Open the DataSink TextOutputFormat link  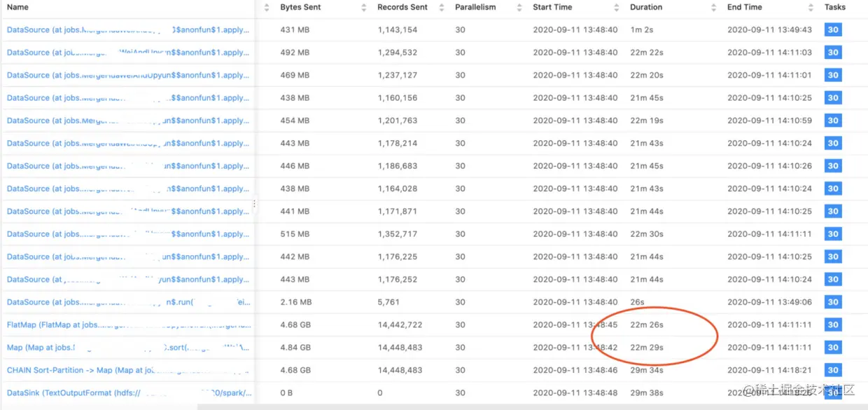click(x=129, y=393)
